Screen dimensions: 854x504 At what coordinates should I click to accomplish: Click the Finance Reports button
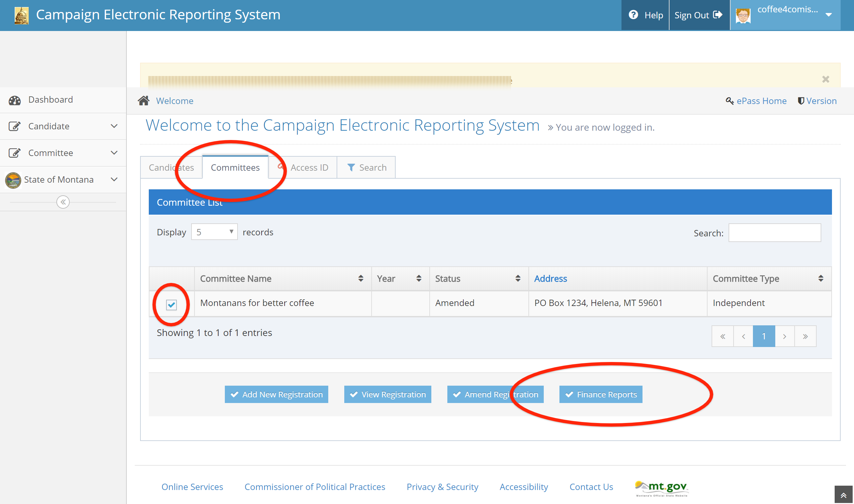pos(600,394)
